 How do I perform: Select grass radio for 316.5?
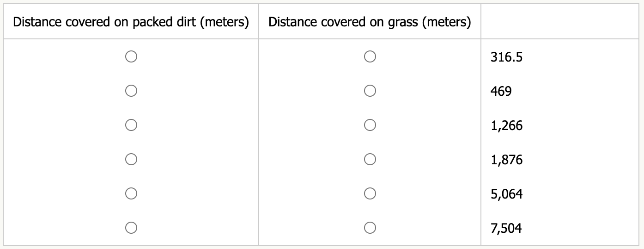tap(369, 57)
